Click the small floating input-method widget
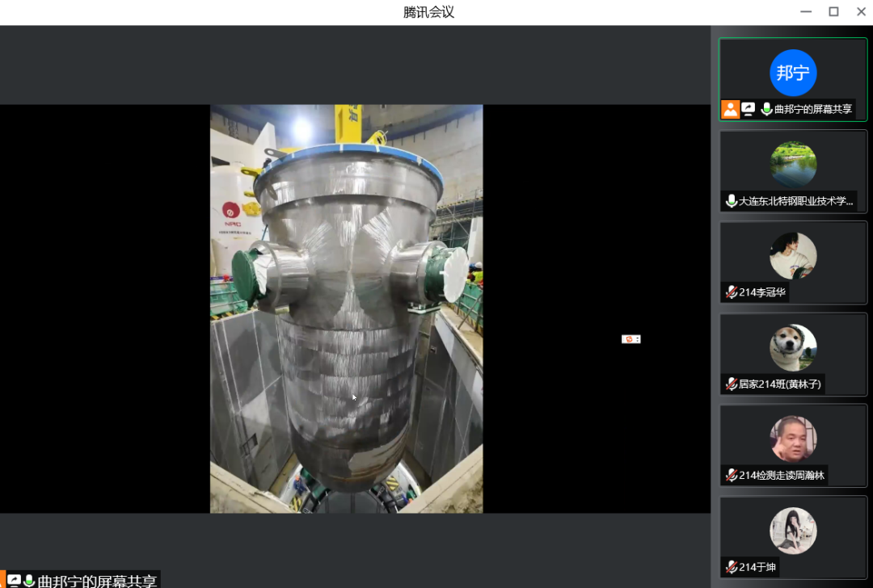This screenshot has height=588, width=873. 630,339
